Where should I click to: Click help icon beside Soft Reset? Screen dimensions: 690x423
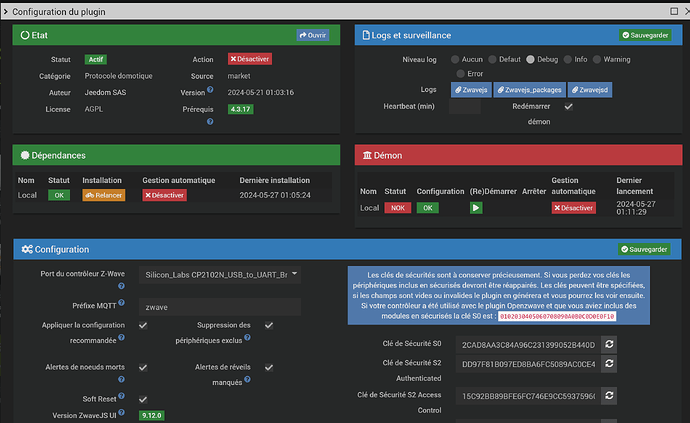click(x=121, y=396)
